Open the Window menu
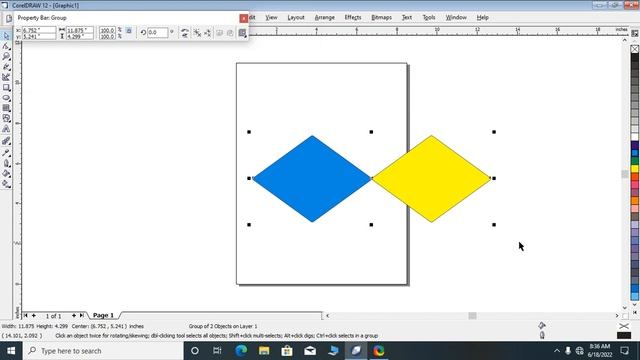The height and width of the screenshot is (360, 640). (x=456, y=18)
